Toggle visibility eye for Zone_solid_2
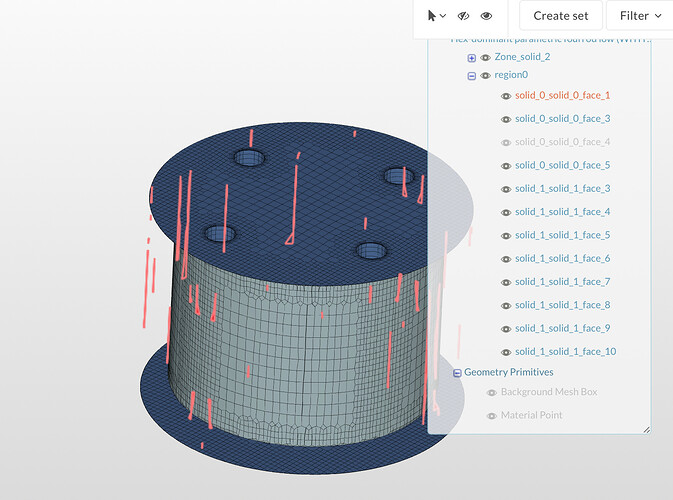Image resolution: width=673 pixels, height=500 pixels. (x=485, y=58)
